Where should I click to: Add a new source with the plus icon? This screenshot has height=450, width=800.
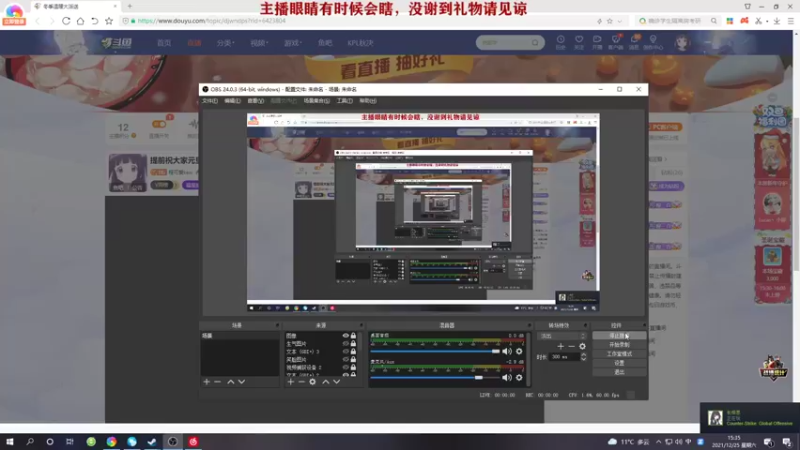tap(291, 382)
